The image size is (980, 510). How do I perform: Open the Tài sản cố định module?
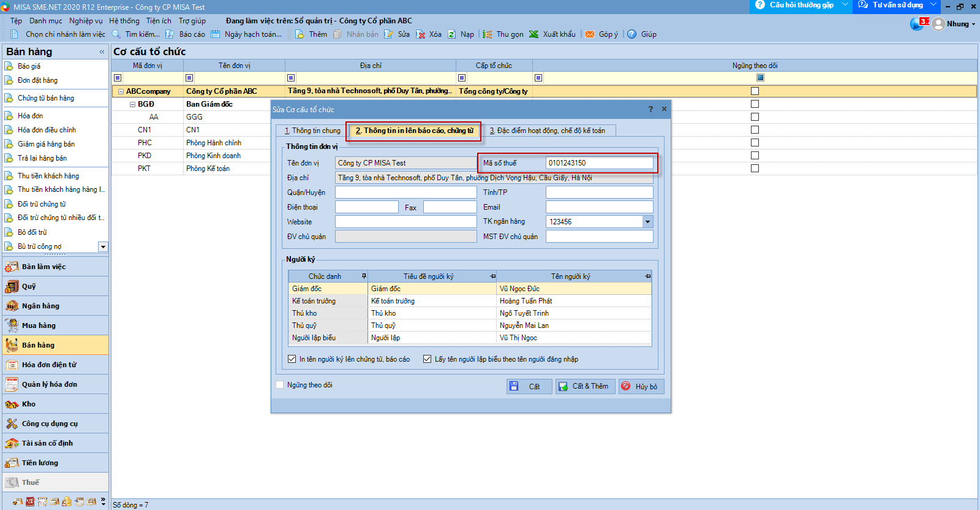[55, 443]
